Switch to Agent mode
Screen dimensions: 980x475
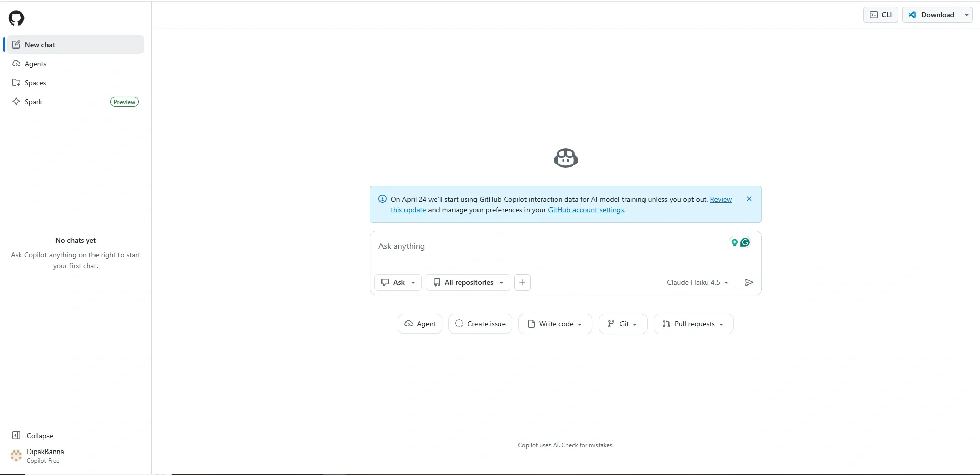point(420,323)
